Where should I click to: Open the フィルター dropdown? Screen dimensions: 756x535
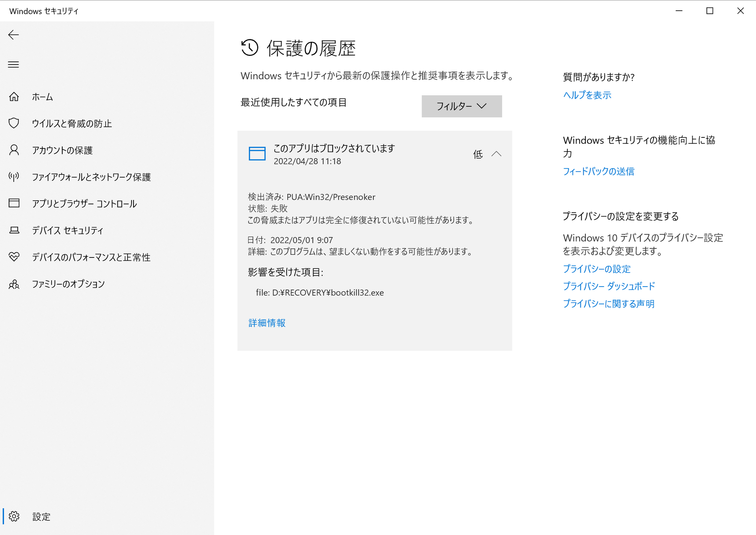click(x=461, y=106)
